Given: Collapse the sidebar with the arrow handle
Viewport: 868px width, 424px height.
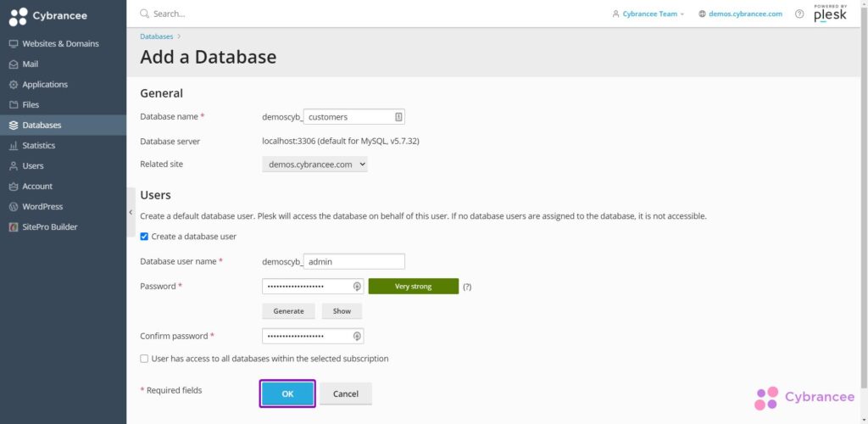Looking at the screenshot, I should [131, 212].
